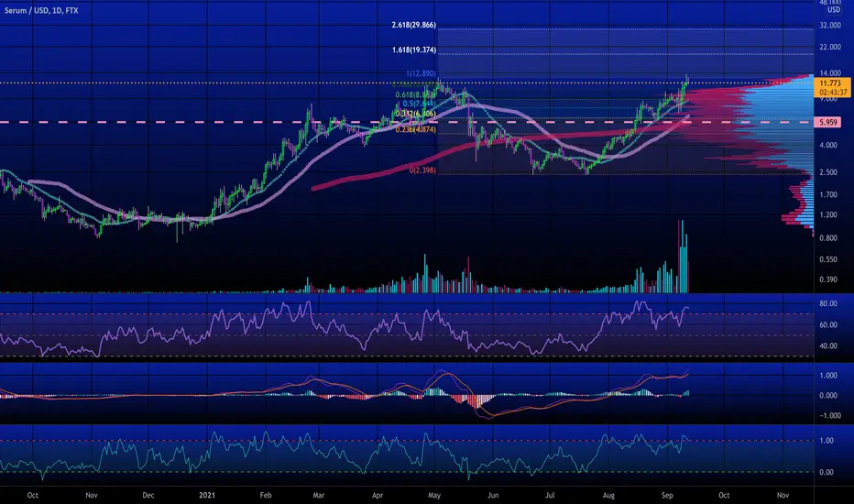Click the Sep label on the time axis
Image resolution: width=854 pixels, height=504 pixels.
[667, 495]
